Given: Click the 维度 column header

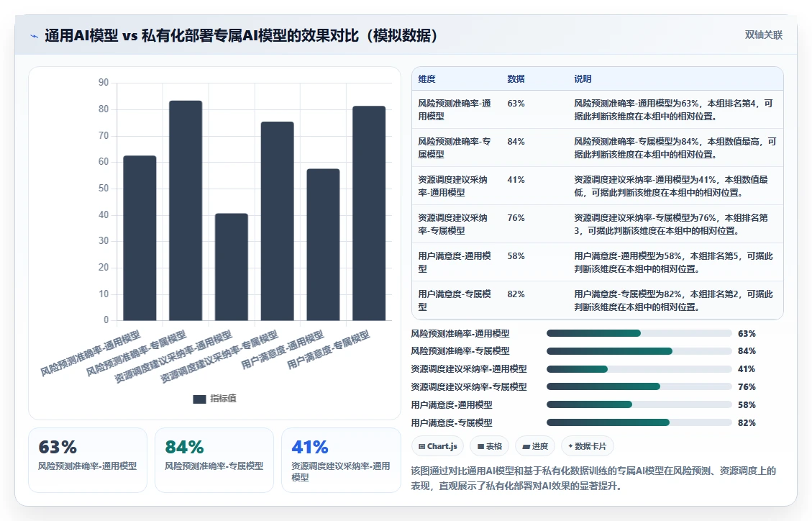Looking at the screenshot, I should tap(426, 78).
